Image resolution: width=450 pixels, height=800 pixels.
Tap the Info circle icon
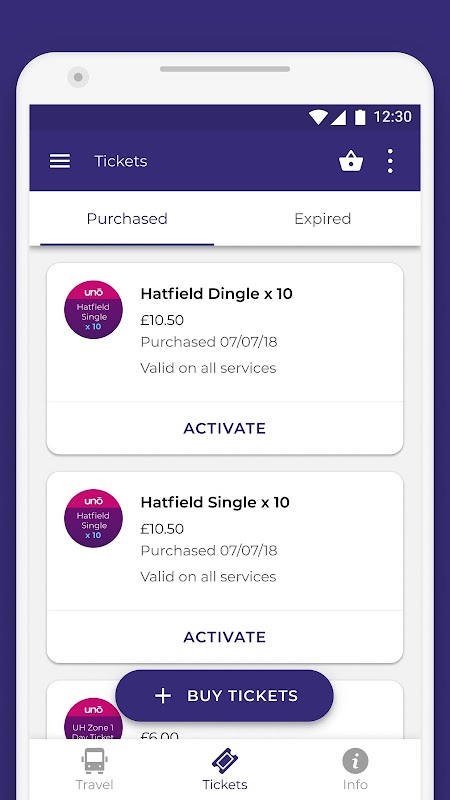pyautogui.click(x=355, y=761)
